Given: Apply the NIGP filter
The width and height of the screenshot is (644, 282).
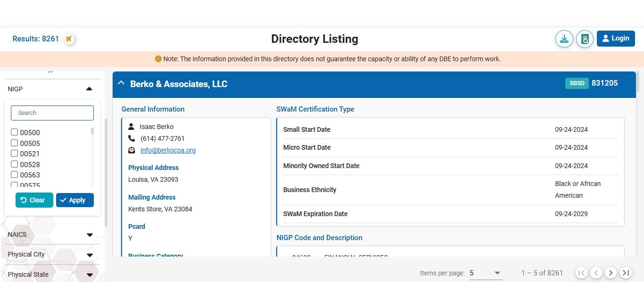Looking at the screenshot, I should tap(75, 200).
